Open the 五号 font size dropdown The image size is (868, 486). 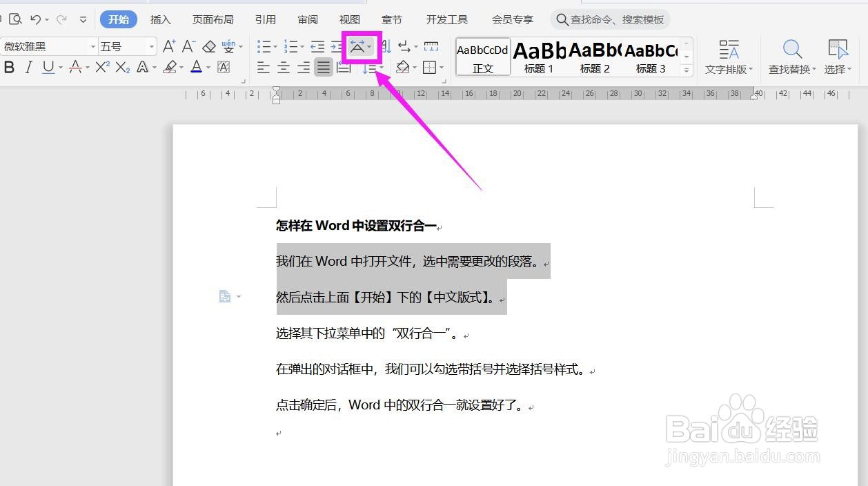(x=151, y=47)
